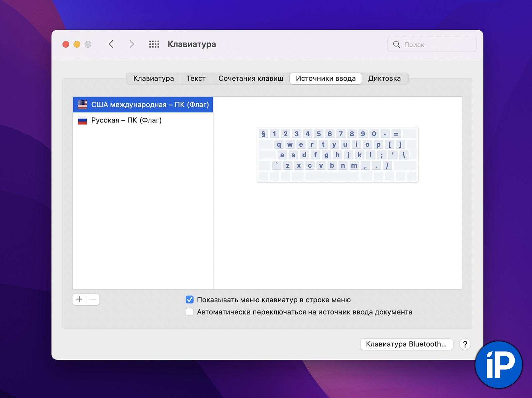Disable showing keyboard menu in menu bar
532x398 pixels.
tap(190, 299)
